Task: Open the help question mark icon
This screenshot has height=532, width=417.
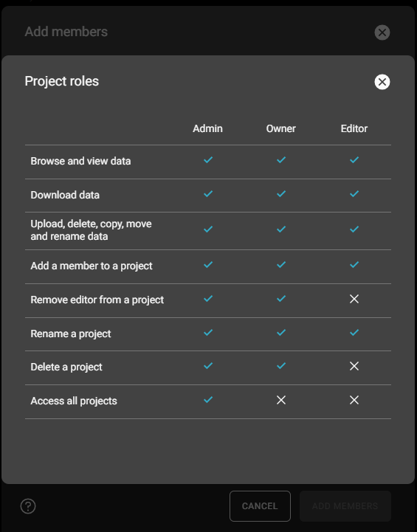Action: (28, 506)
